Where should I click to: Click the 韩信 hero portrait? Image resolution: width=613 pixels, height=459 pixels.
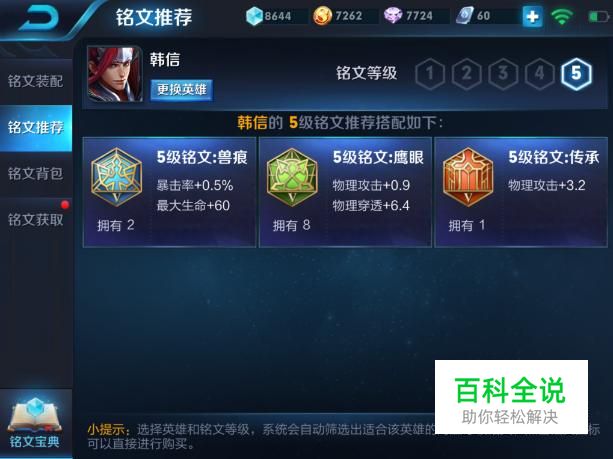[115, 74]
